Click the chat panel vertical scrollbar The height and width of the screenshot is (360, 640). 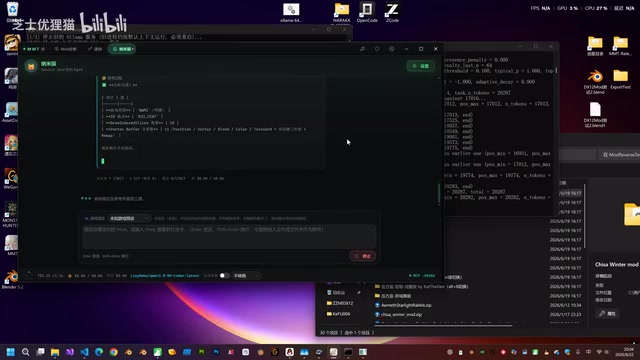[439, 192]
